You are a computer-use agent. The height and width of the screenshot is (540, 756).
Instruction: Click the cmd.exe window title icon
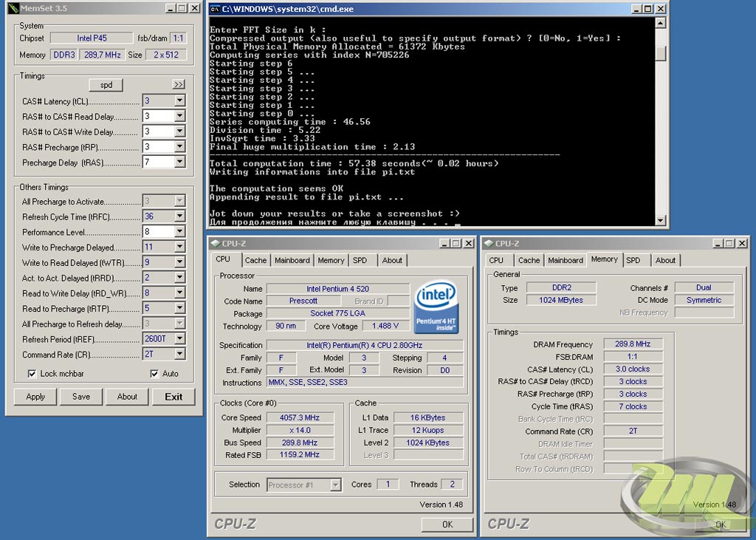[x=215, y=9]
